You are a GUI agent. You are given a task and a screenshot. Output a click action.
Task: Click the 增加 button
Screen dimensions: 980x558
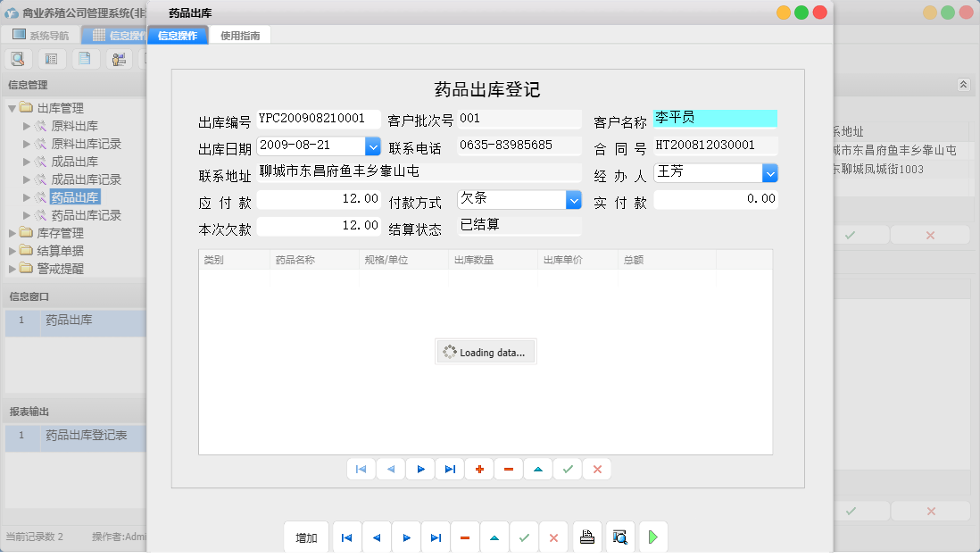tap(306, 537)
